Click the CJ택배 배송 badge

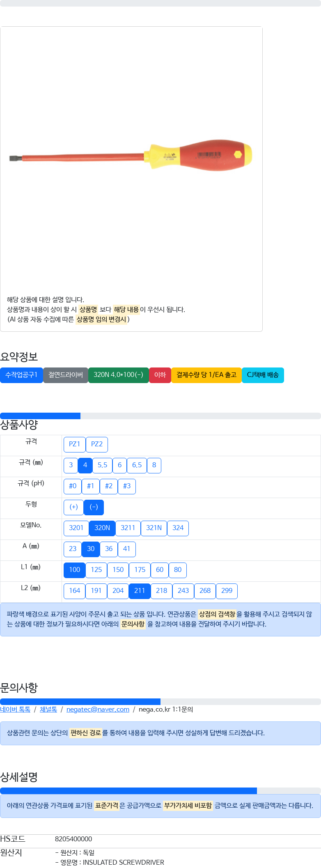tap(263, 375)
